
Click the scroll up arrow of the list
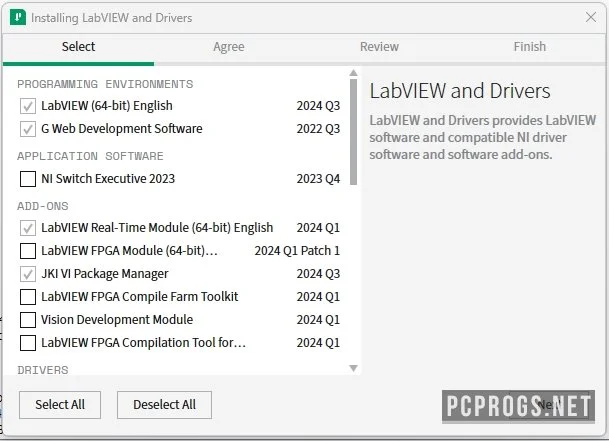353,73
